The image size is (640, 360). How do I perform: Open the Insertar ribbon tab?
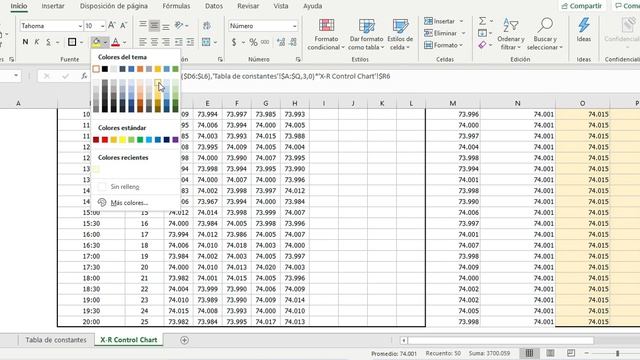pyautogui.click(x=53, y=6)
